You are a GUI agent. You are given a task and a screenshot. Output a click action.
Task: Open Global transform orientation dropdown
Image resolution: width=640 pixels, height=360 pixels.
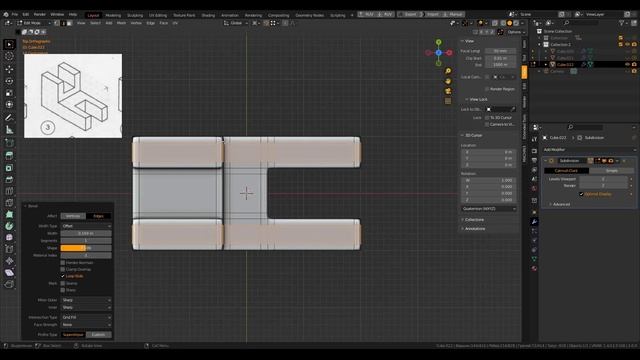(x=236, y=23)
